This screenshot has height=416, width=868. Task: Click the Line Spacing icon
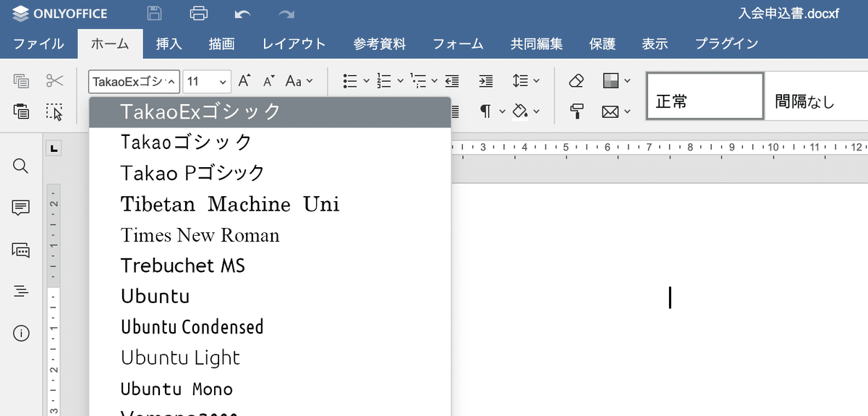click(x=520, y=81)
